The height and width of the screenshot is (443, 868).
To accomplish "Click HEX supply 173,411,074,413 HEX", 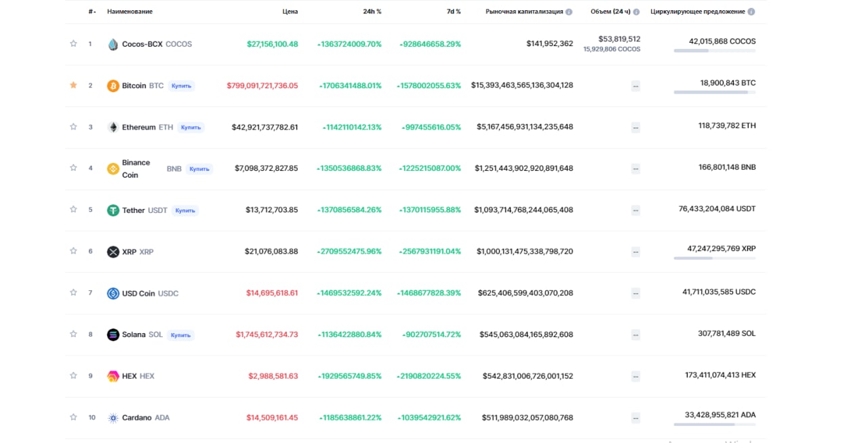I will [x=720, y=375].
